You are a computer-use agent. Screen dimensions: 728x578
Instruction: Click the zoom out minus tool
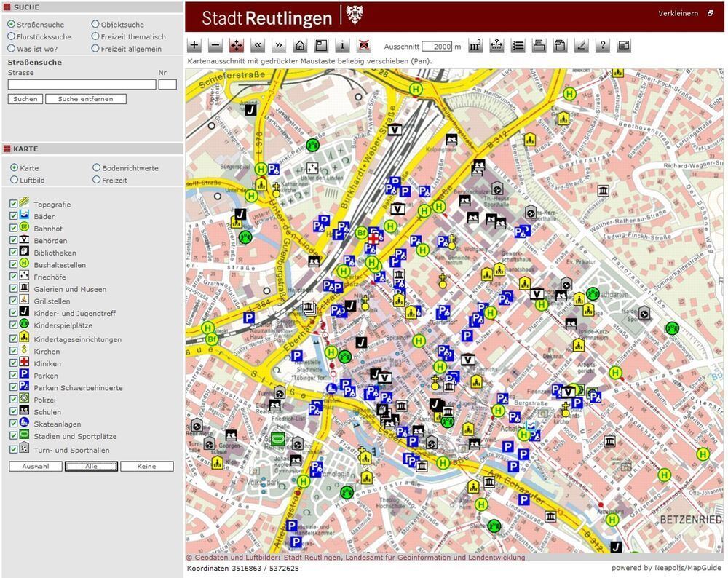point(215,46)
